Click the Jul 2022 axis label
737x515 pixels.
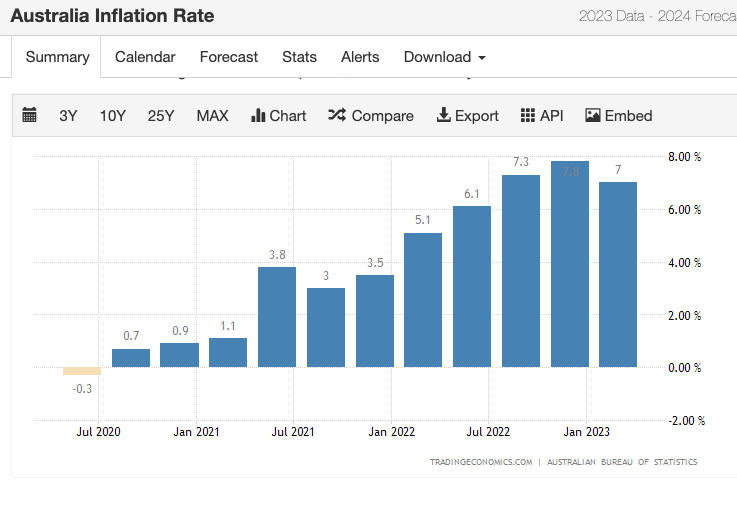pos(488,432)
